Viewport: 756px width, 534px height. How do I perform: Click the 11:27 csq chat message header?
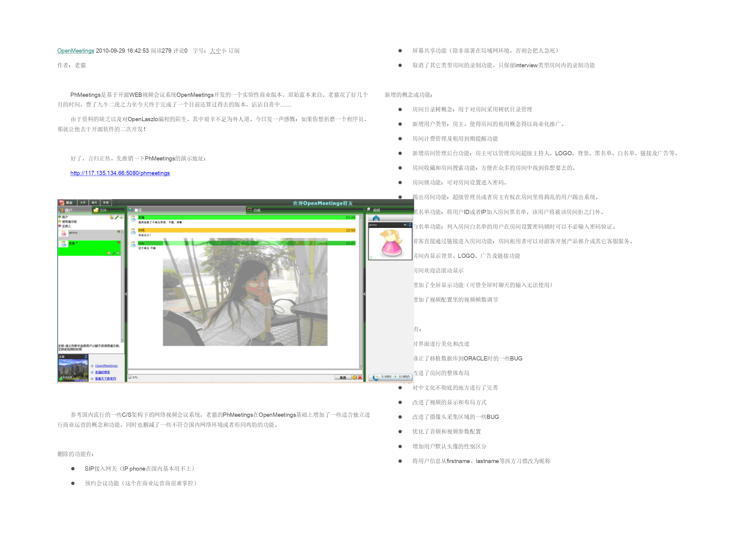247,243
